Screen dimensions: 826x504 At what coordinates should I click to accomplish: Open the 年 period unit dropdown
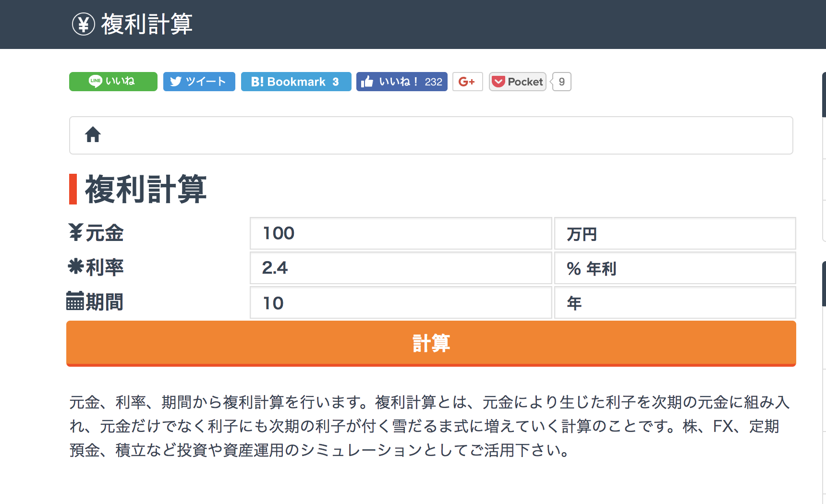tap(675, 302)
